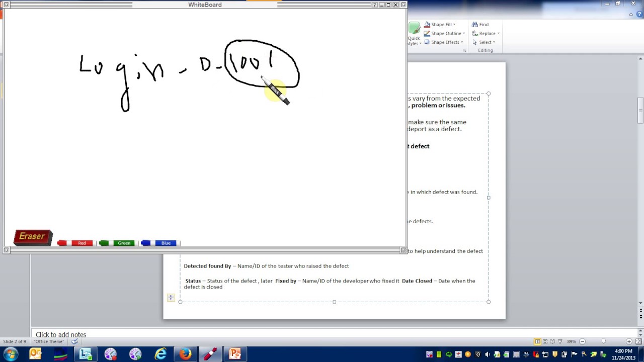Image resolution: width=644 pixels, height=362 pixels.
Task: Click the Status label in the slide text
Action: [x=193, y=281]
